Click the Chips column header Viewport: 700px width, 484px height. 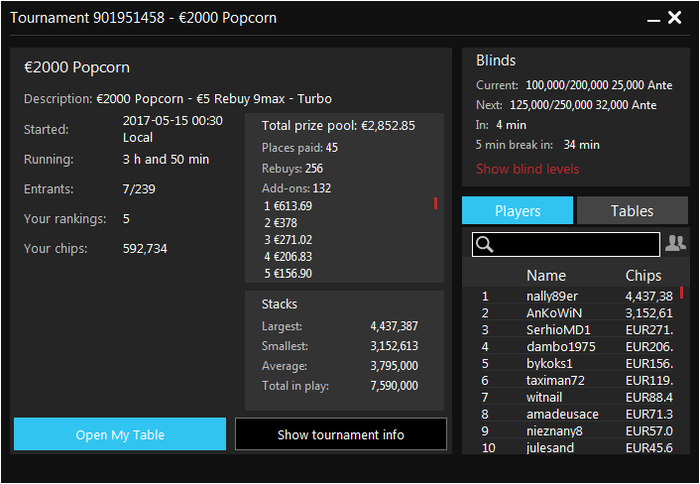[643, 275]
